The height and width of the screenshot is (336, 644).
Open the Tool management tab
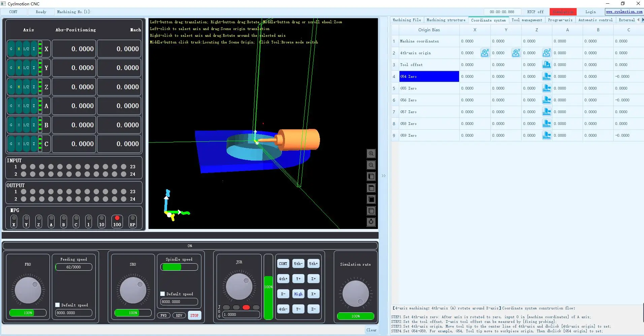click(526, 20)
